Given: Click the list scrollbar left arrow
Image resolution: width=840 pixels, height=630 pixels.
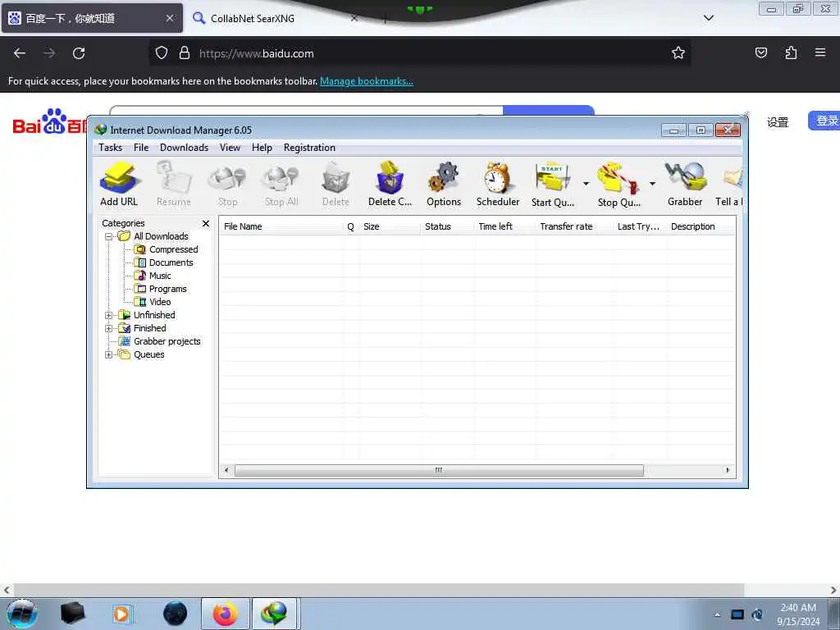Looking at the screenshot, I should coord(226,470).
